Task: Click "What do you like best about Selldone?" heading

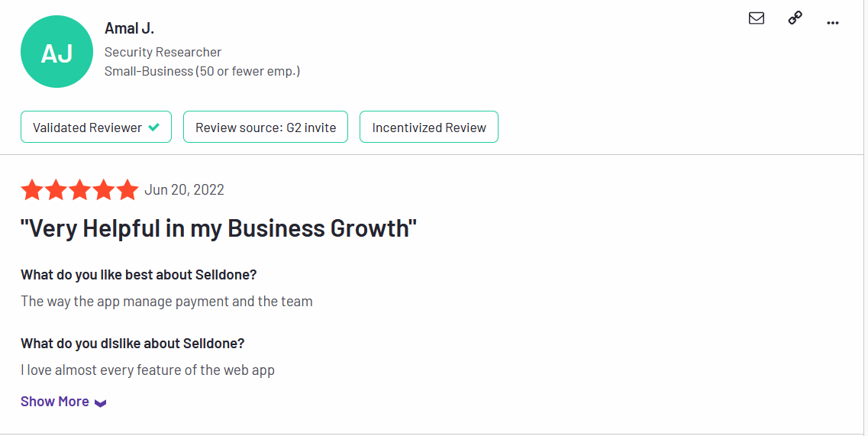Action: click(138, 275)
